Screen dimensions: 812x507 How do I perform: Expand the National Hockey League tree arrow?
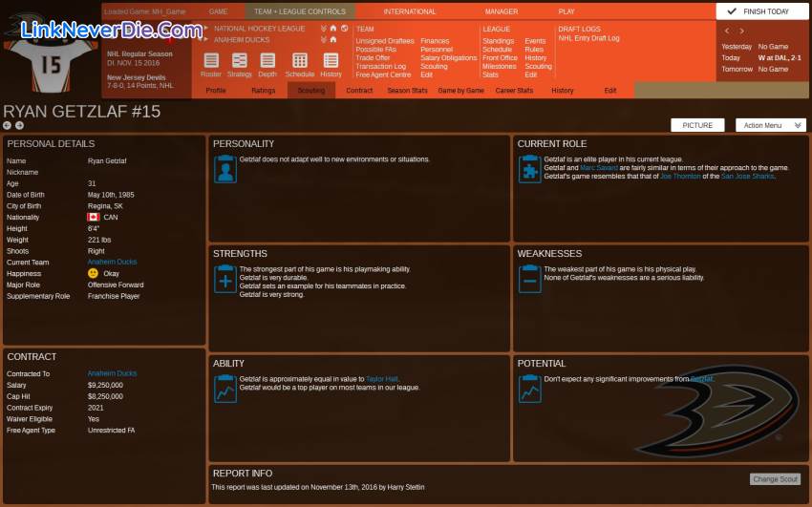[x=206, y=28]
